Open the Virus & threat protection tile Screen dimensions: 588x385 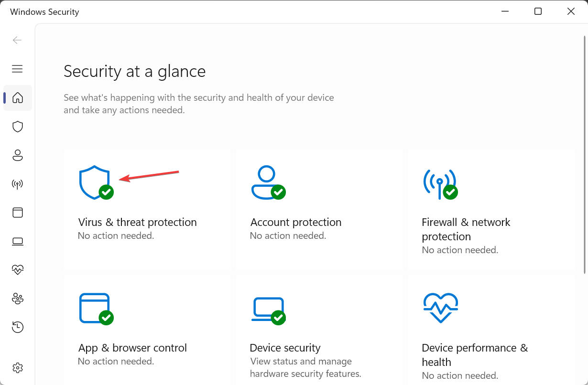coord(147,210)
